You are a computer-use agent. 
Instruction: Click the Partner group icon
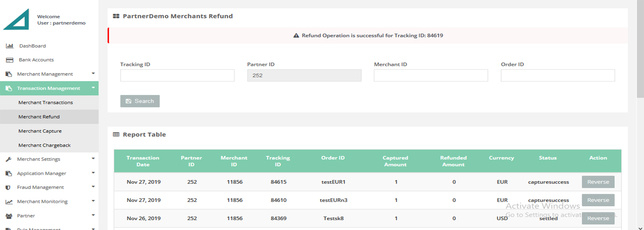(x=9, y=216)
